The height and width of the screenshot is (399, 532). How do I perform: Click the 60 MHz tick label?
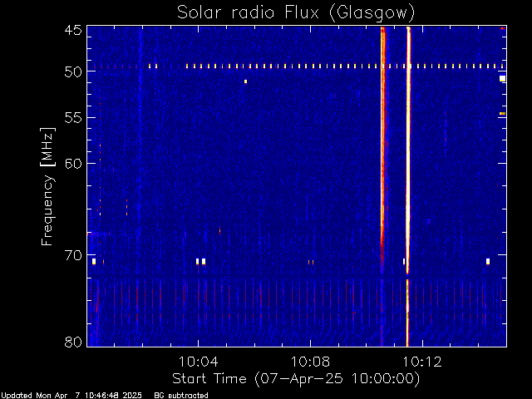pyautogui.click(x=73, y=163)
